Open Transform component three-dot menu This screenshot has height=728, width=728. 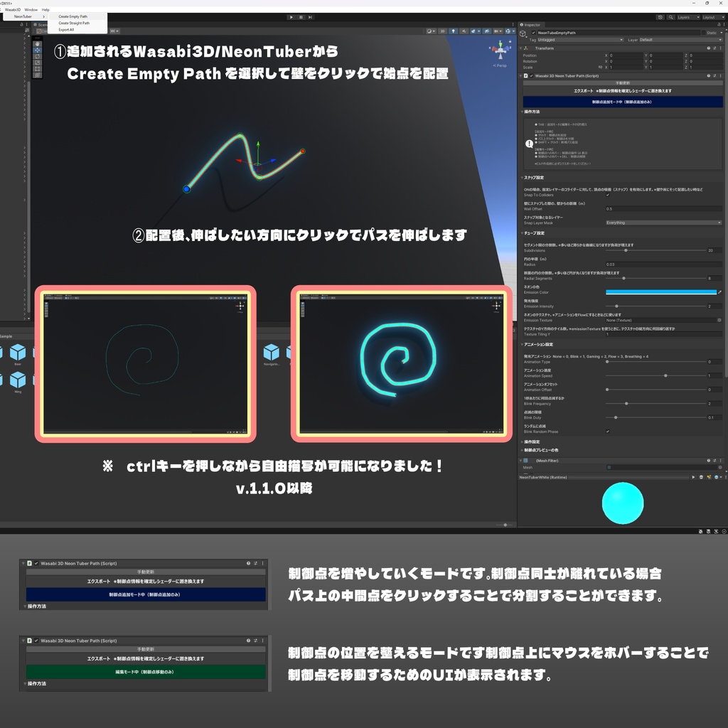[721, 48]
